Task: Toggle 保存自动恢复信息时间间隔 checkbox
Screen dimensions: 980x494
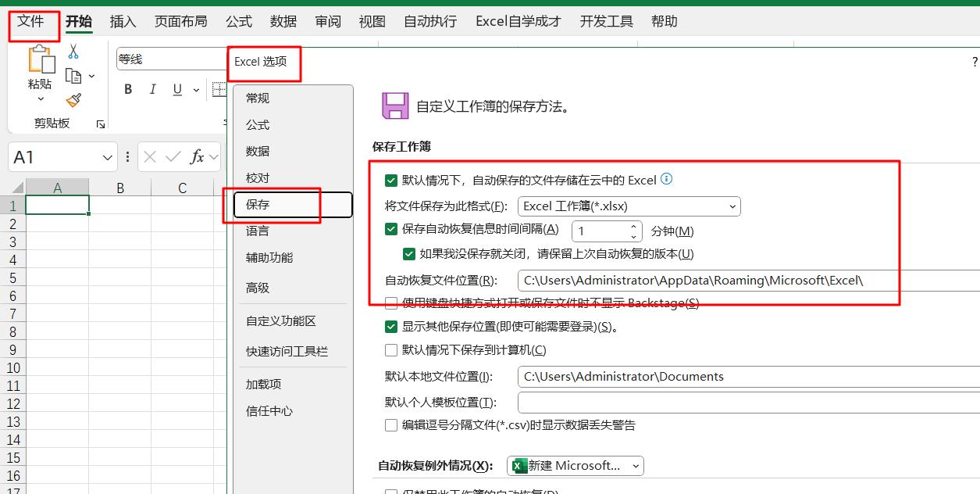Action: click(391, 230)
